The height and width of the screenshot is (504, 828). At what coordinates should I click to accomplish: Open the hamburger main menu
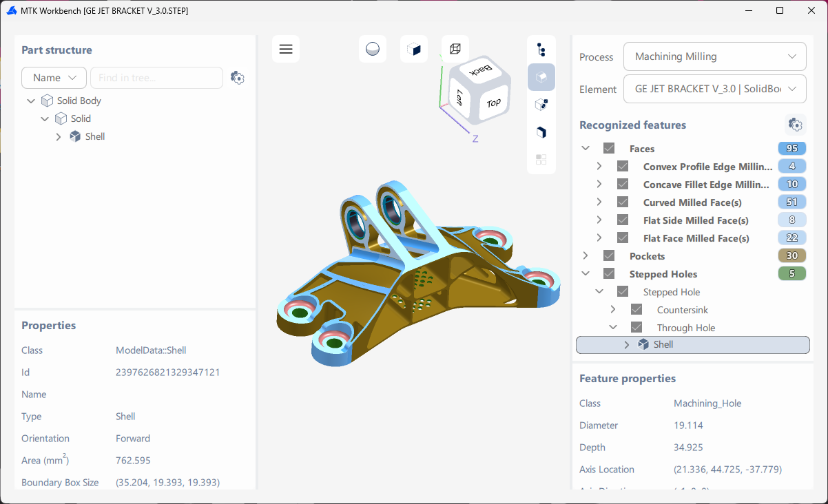click(x=286, y=50)
